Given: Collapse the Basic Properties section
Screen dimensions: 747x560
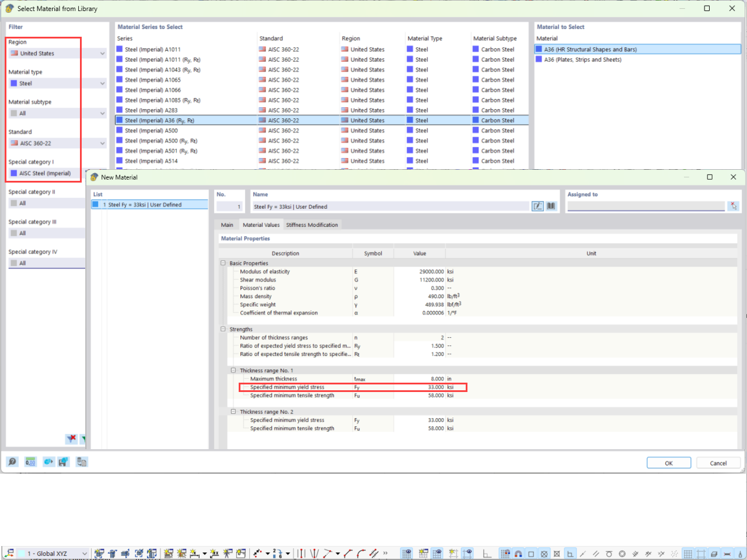Looking at the screenshot, I should pos(223,263).
